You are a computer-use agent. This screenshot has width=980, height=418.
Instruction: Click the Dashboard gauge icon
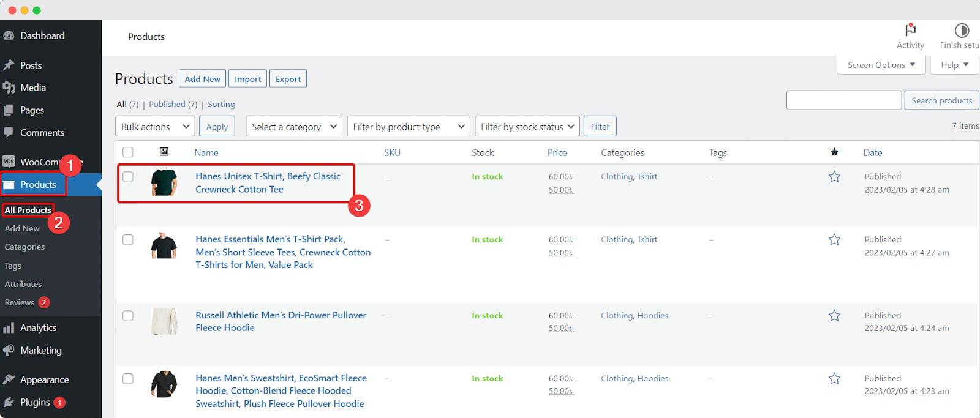(x=9, y=35)
